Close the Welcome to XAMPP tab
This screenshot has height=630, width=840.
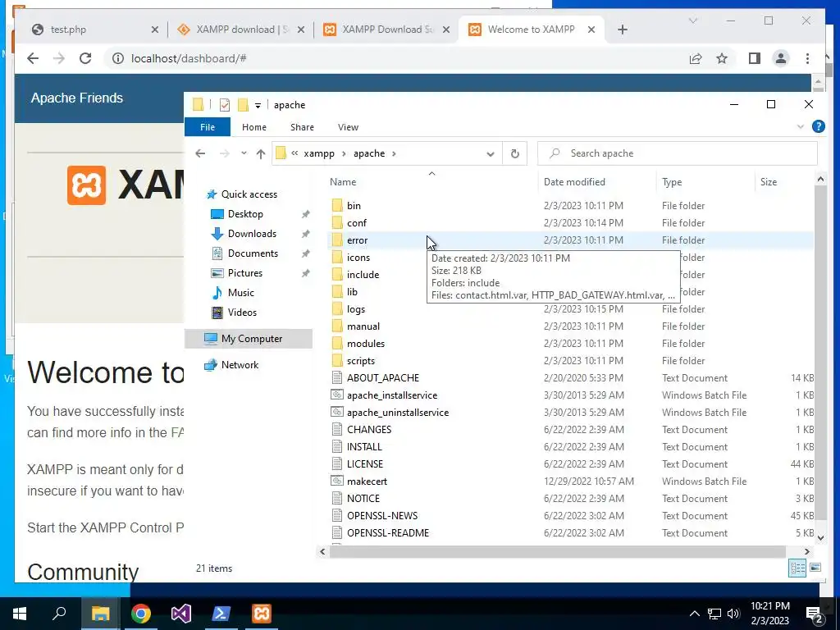[x=591, y=30]
